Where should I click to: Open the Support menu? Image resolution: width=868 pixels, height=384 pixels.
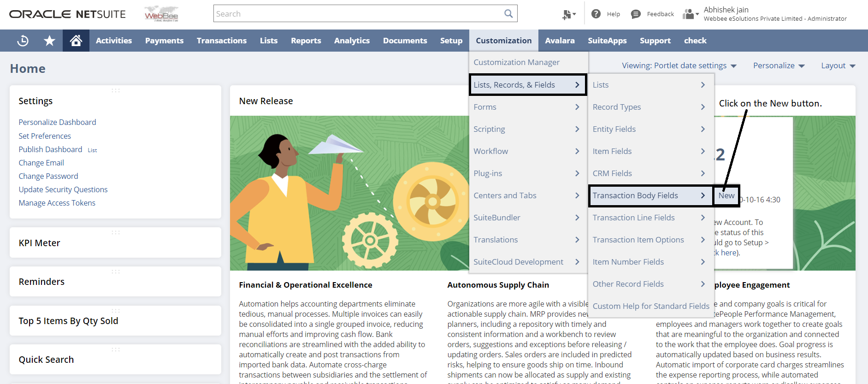click(655, 41)
